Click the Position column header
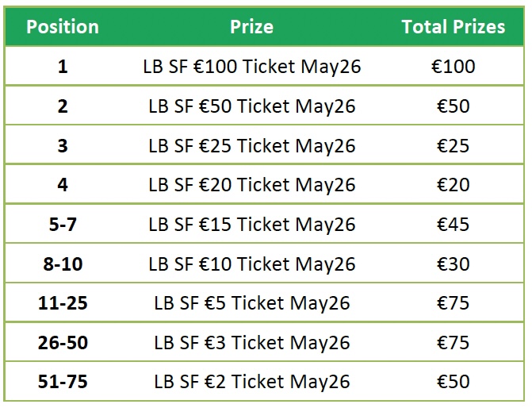 [x=63, y=27]
